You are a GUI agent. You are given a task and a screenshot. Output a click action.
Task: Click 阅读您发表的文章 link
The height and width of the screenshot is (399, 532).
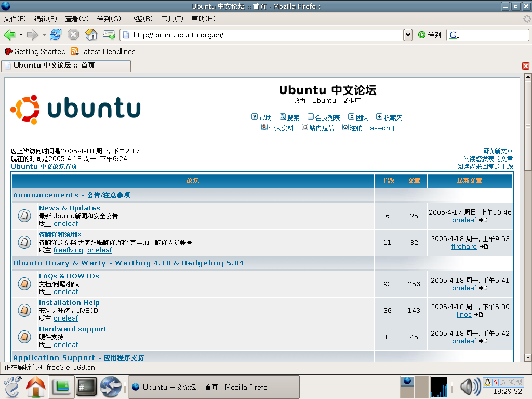point(488,159)
